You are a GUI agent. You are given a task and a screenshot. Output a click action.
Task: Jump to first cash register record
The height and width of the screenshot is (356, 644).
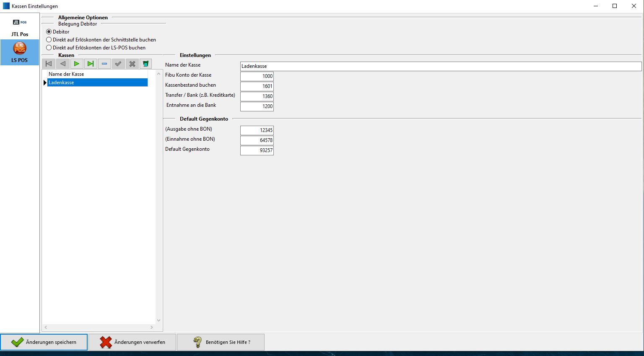(49, 64)
